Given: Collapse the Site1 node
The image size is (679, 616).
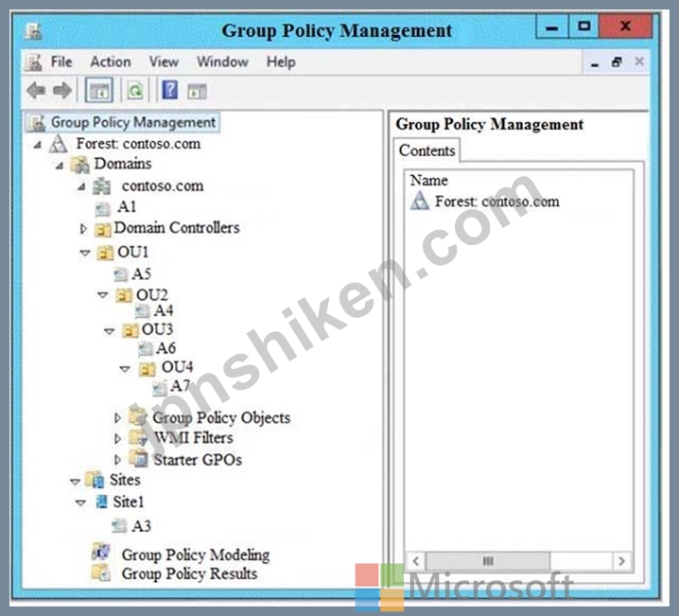Looking at the screenshot, I should coord(80,502).
